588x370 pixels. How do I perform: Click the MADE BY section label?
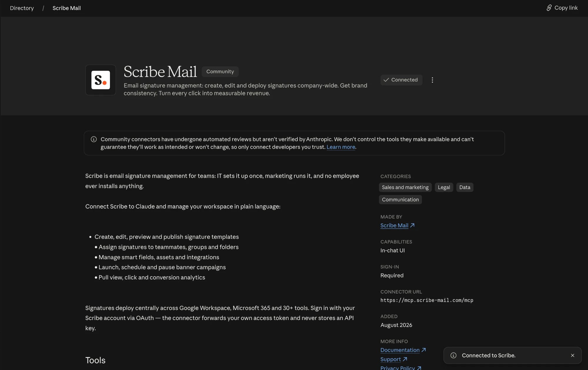391,217
